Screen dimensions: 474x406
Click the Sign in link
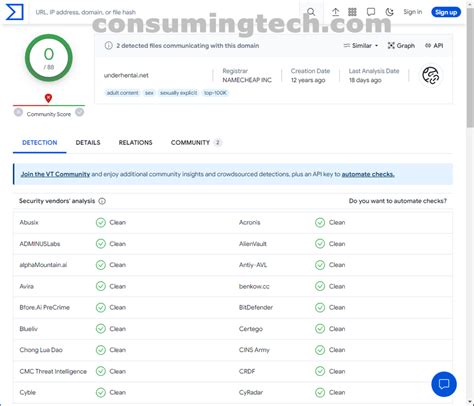[413, 12]
